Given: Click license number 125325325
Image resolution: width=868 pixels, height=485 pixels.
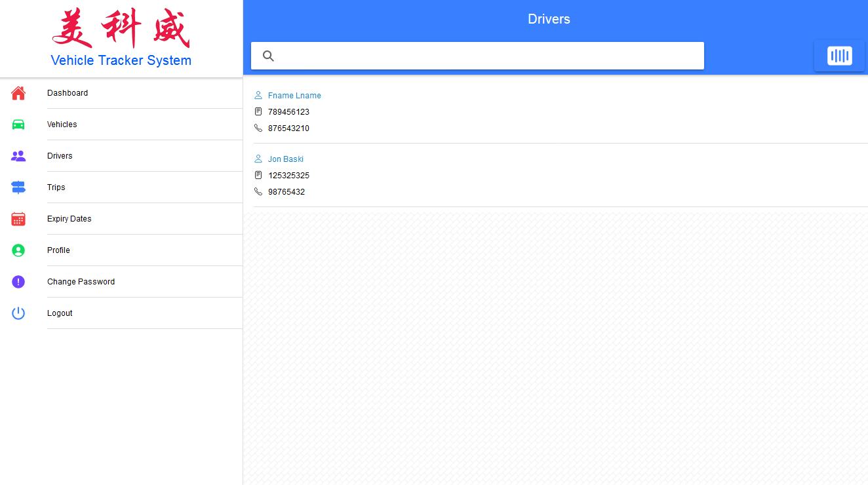Looking at the screenshot, I should click(288, 176).
